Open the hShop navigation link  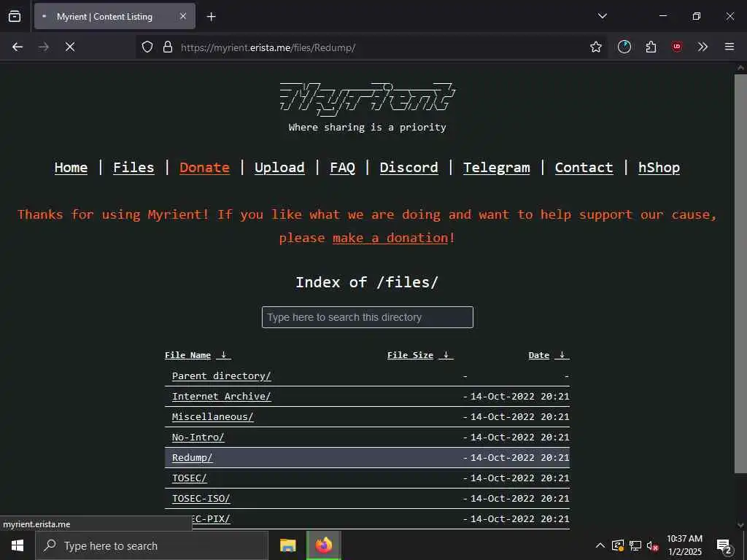pos(659,167)
